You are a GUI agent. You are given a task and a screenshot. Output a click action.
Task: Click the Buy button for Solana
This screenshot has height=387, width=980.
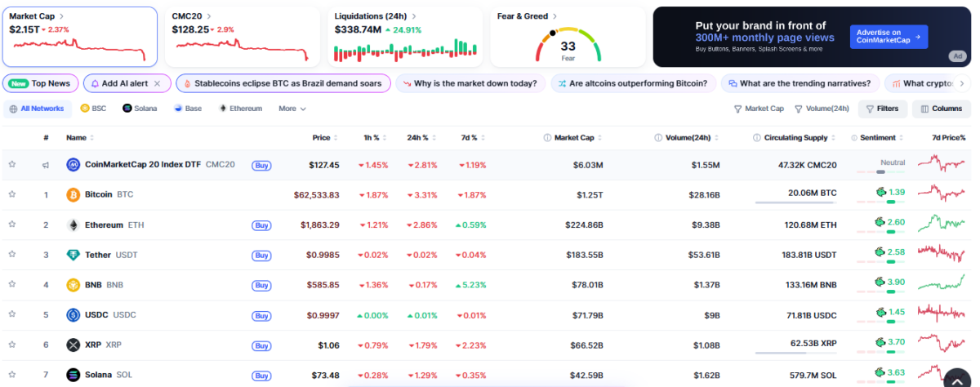pyautogui.click(x=261, y=376)
